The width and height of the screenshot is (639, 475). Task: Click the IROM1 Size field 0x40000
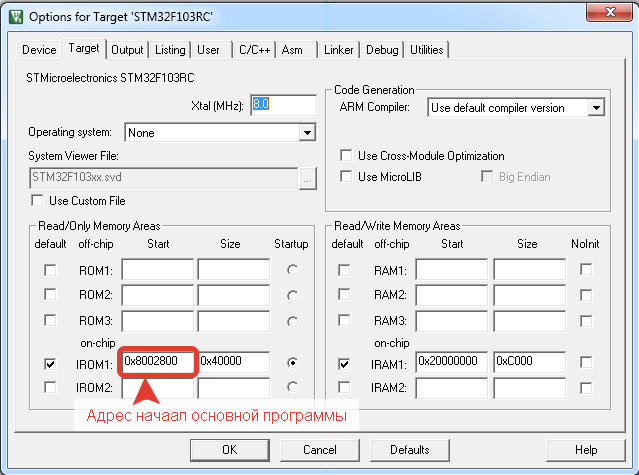[234, 362]
